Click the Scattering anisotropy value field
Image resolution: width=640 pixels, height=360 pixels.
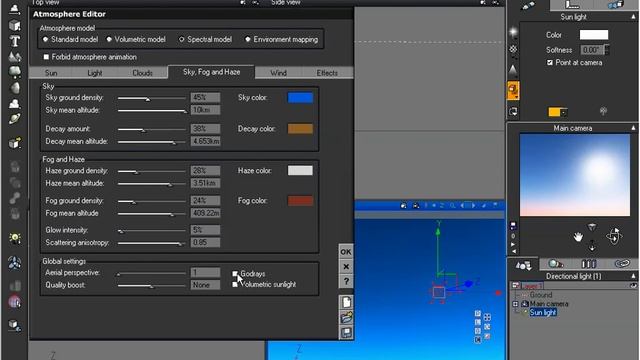(205, 242)
